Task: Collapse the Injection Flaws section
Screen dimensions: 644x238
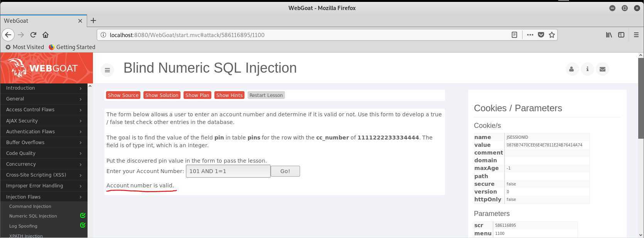Action: [x=44, y=197]
